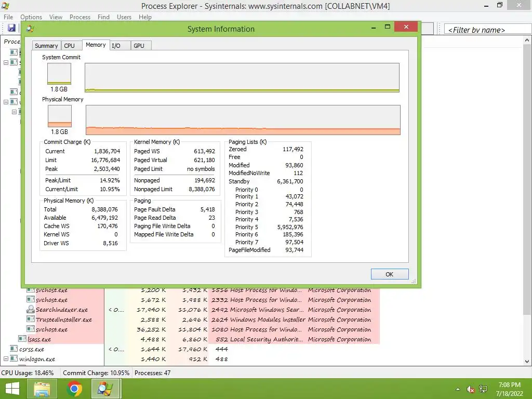Open the Options menu

pyautogui.click(x=31, y=17)
